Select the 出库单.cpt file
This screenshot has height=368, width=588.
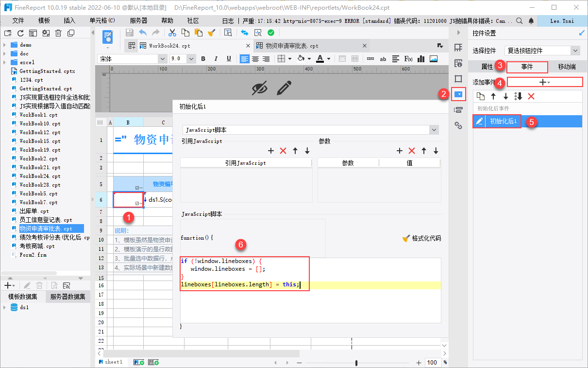34,211
